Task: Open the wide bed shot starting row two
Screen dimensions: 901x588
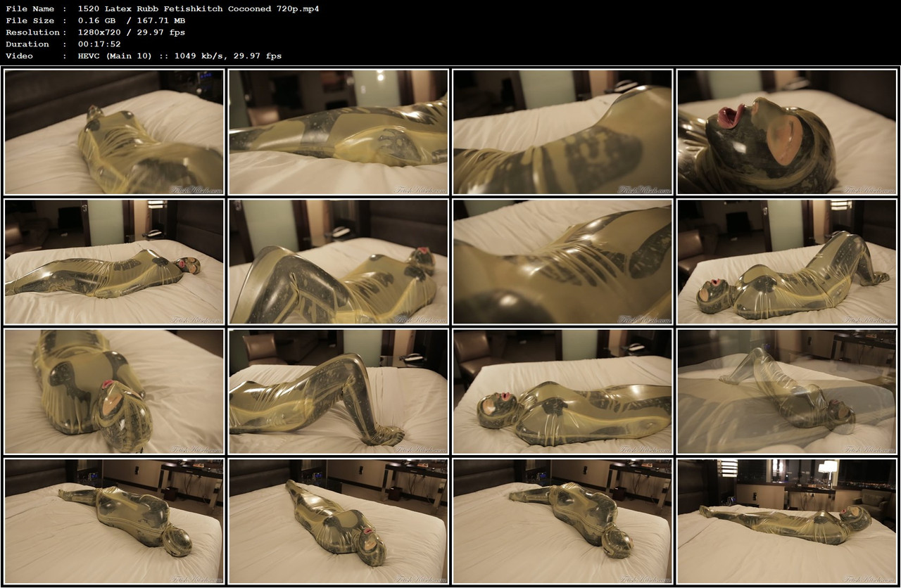Action: [114, 261]
